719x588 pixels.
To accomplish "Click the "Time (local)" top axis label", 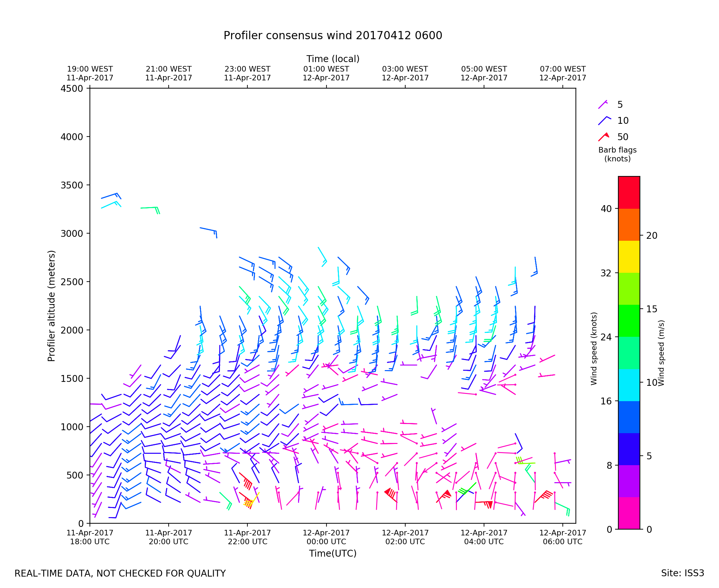I will [332, 59].
